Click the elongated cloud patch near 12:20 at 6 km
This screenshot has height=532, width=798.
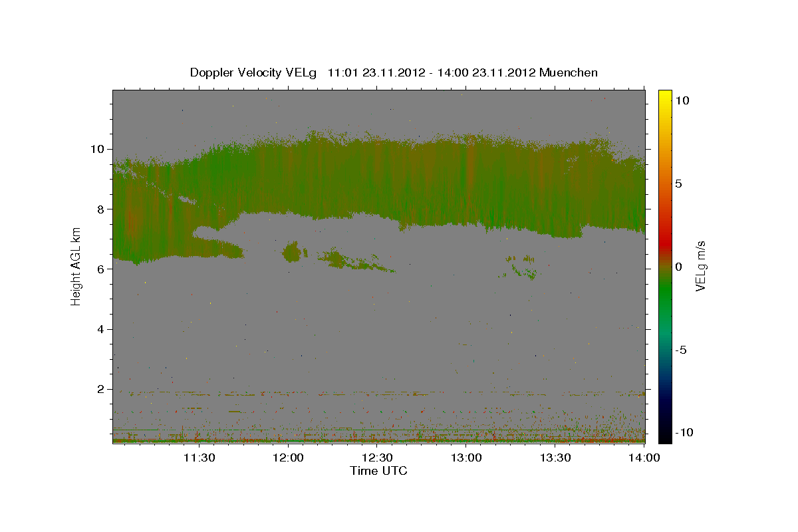[x=356, y=260]
